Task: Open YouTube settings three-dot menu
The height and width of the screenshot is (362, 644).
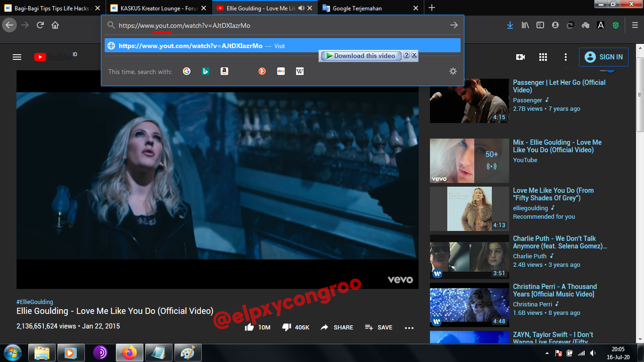Action: point(566,57)
